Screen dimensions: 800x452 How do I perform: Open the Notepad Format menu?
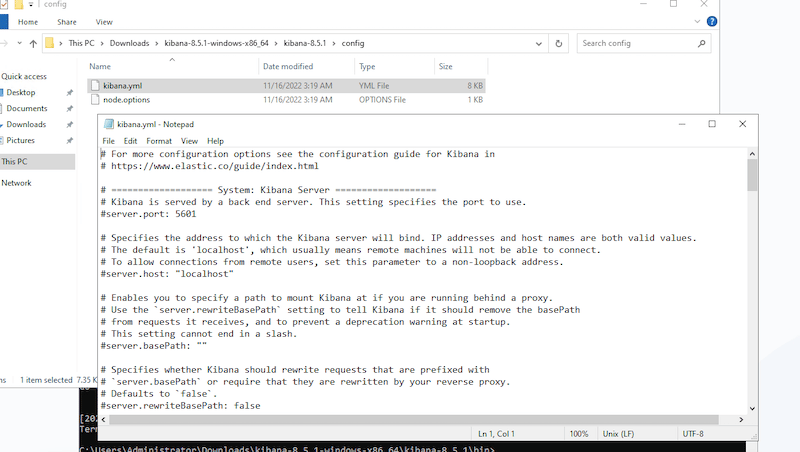tap(159, 141)
